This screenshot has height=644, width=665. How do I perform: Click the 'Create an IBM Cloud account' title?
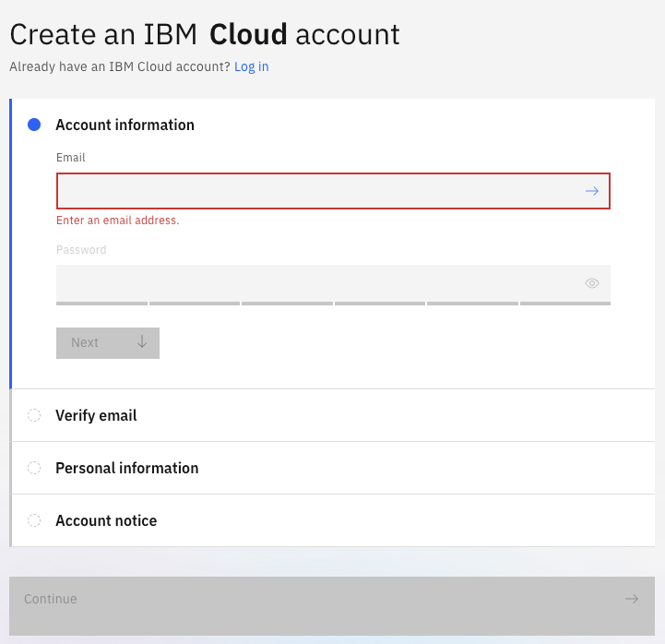click(x=205, y=34)
